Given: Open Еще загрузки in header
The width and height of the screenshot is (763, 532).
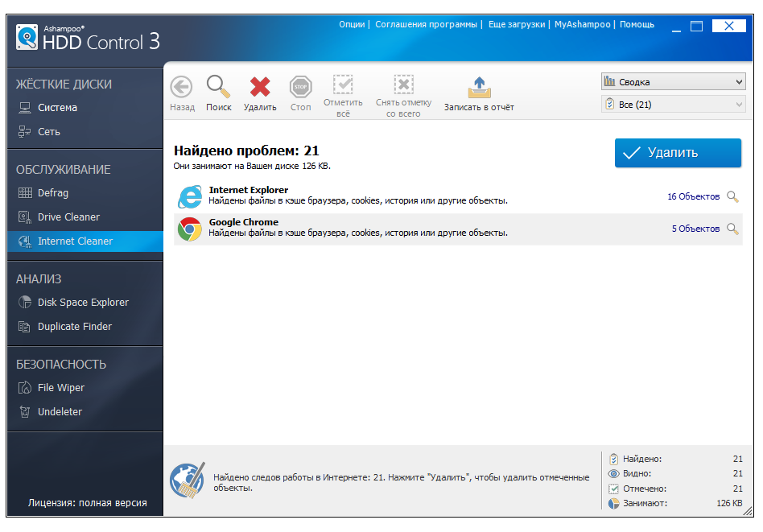Looking at the screenshot, I should coord(516,24).
